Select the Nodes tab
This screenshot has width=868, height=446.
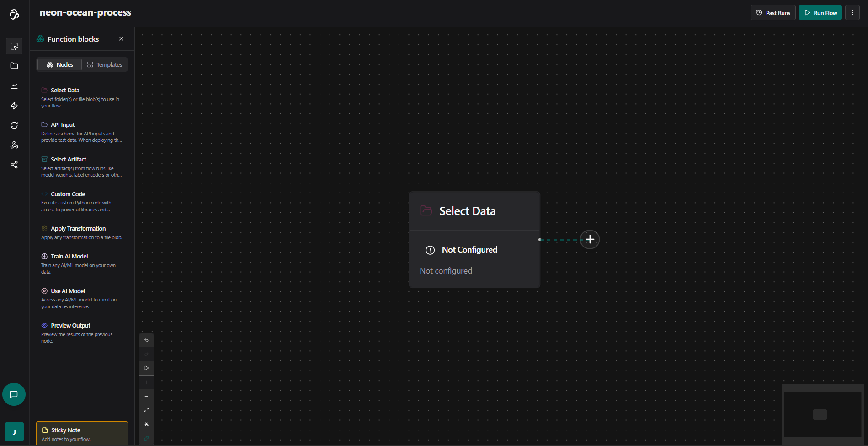(59, 65)
